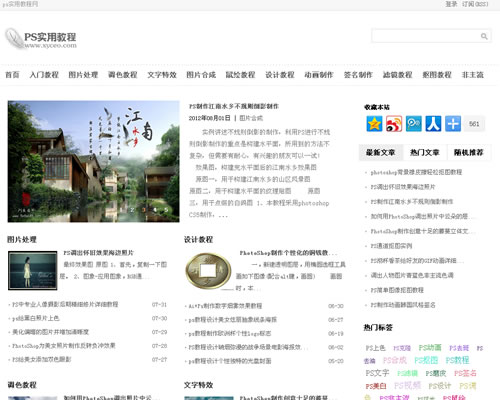Click the PS设计 tag

coord(440,386)
